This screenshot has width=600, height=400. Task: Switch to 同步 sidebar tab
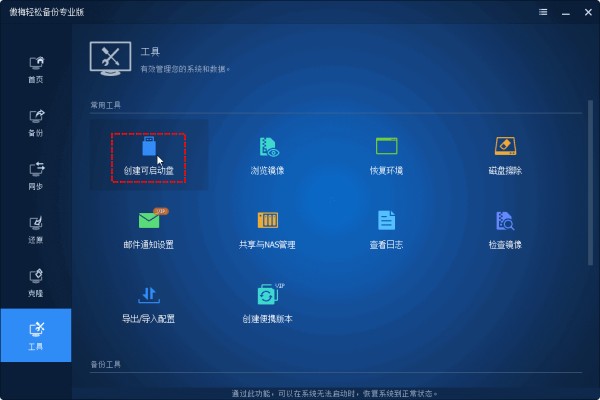coord(36,177)
